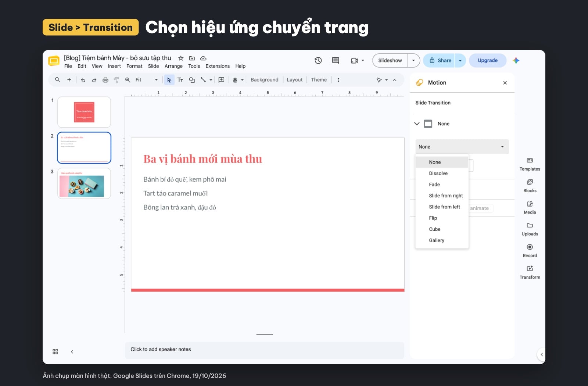The image size is (588, 386).
Task: Click the Upgrade button
Action: tap(488, 61)
